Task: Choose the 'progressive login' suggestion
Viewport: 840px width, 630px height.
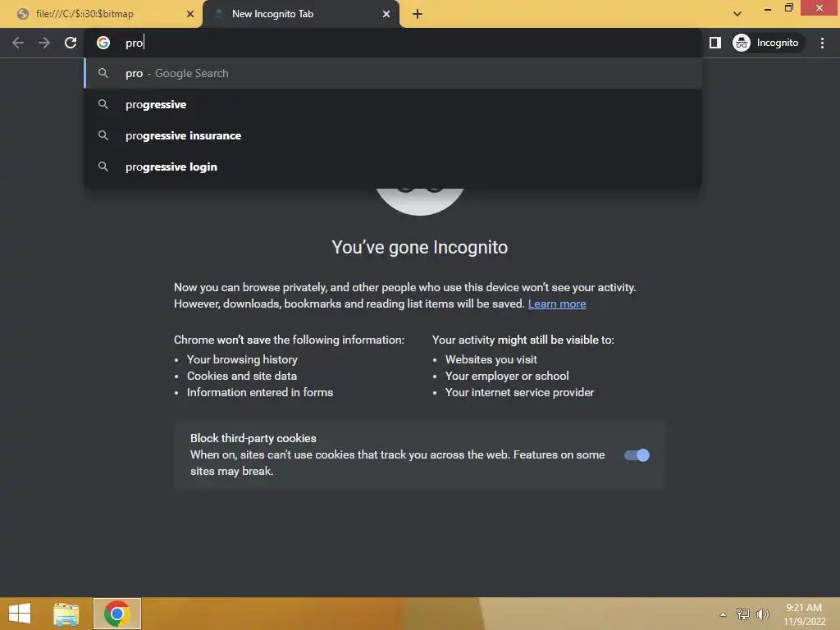Action: [x=393, y=167]
